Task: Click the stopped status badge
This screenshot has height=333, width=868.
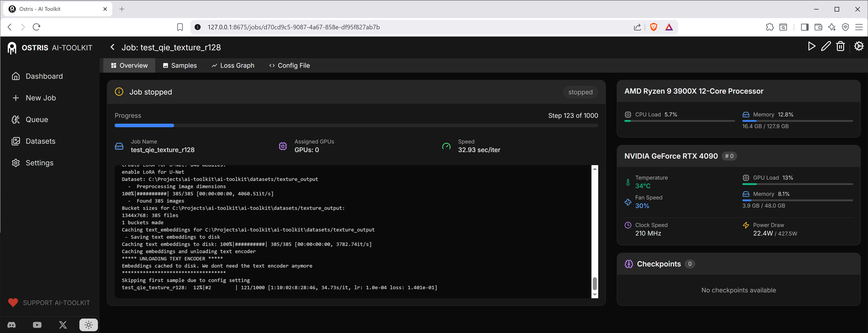Action: (x=580, y=92)
